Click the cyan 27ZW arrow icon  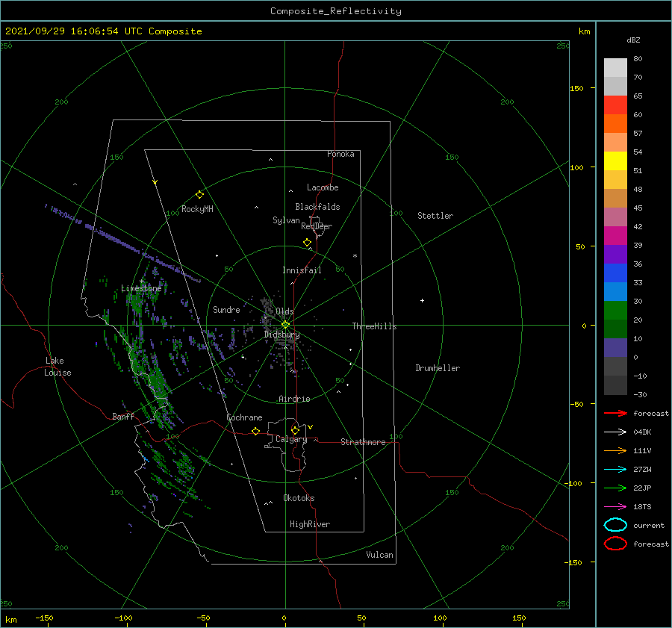click(615, 470)
